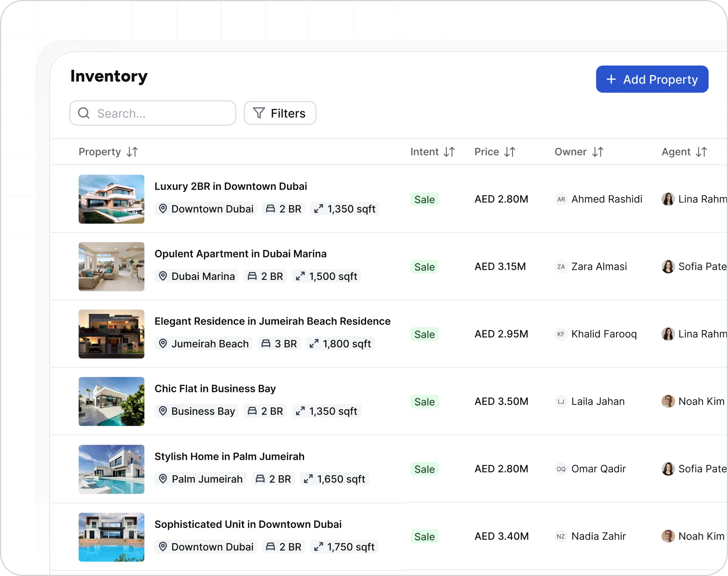The height and width of the screenshot is (576, 728).
Task: Click the search magnifier icon
Action: (84, 113)
